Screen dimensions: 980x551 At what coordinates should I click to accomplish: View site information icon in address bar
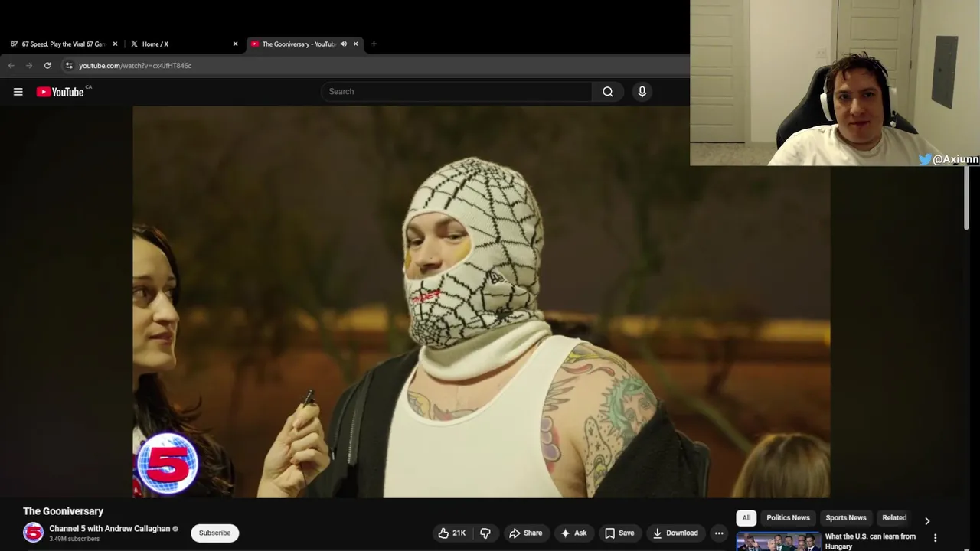tap(69, 66)
